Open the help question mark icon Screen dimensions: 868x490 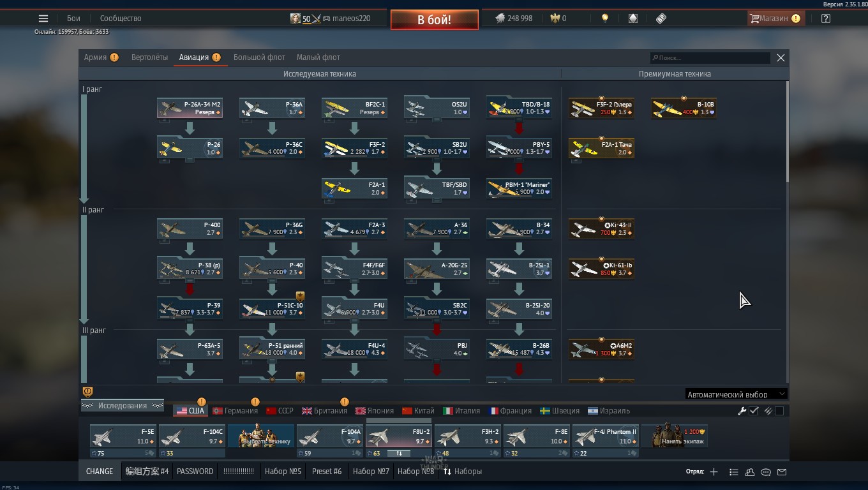point(826,19)
